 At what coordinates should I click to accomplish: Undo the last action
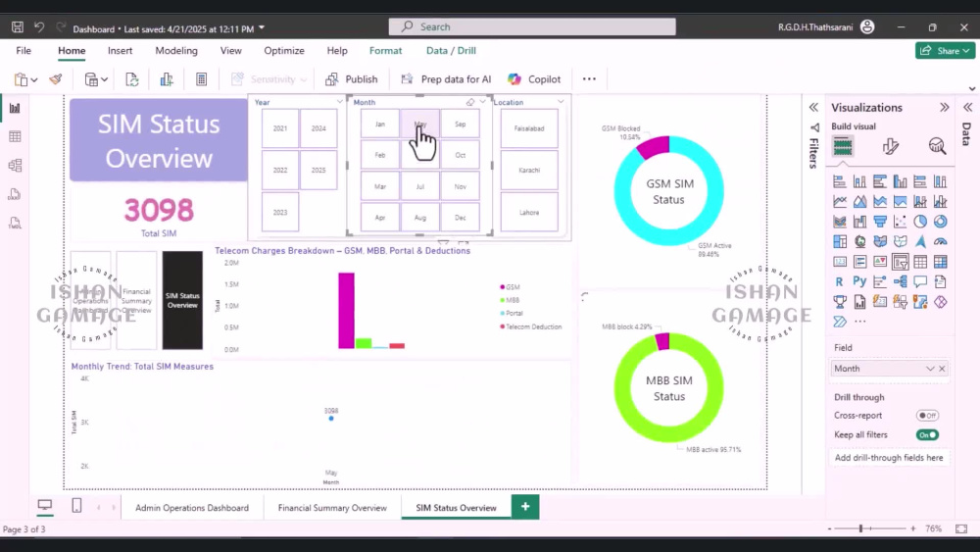tap(39, 26)
